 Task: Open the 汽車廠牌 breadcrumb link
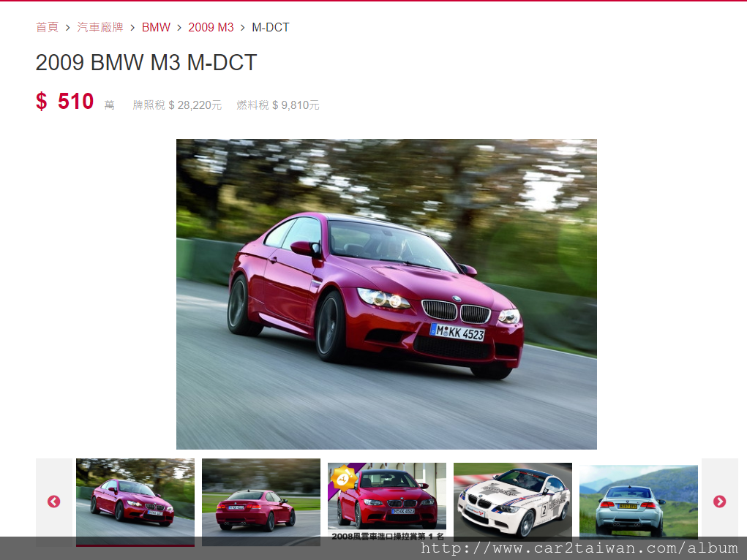tap(100, 26)
